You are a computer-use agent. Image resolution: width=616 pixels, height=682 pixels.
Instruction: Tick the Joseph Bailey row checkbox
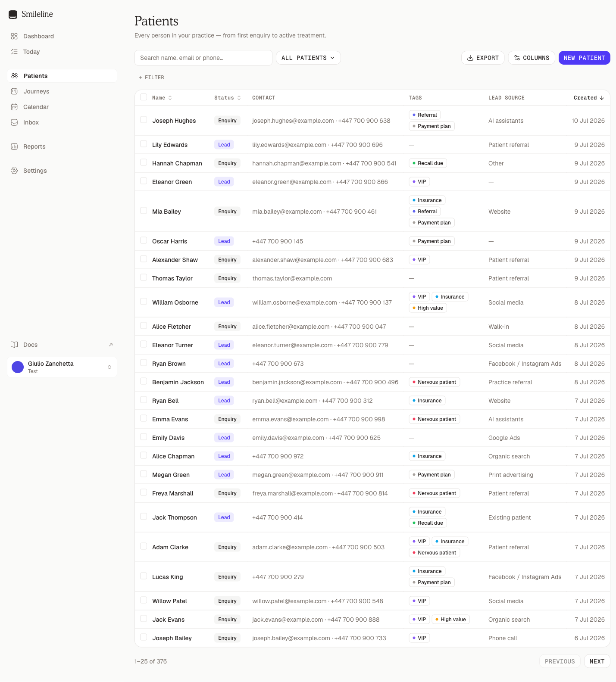(x=144, y=637)
